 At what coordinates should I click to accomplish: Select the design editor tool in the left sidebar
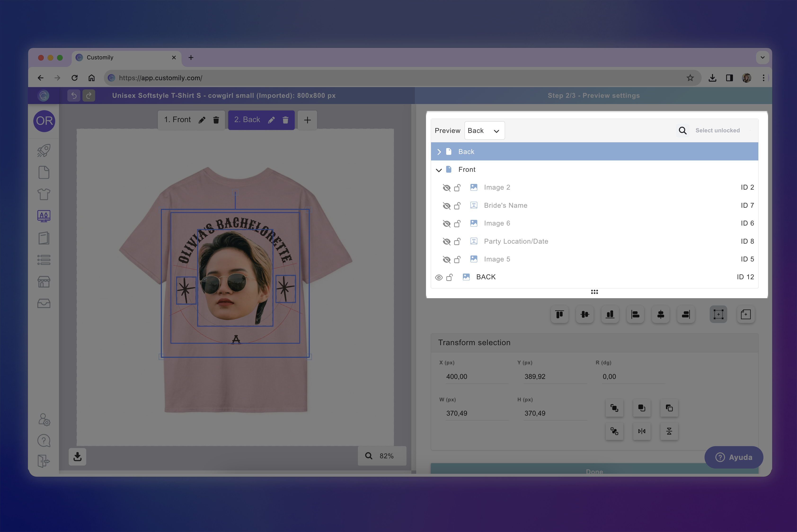point(44,216)
